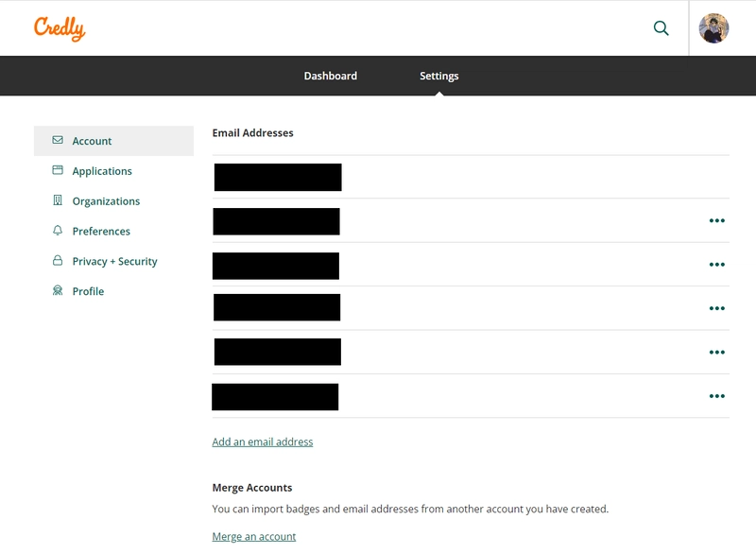Show more actions for fourth email row
The width and height of the screenshot is (756, 554).
pyautogui.click(x=716, y=308)
